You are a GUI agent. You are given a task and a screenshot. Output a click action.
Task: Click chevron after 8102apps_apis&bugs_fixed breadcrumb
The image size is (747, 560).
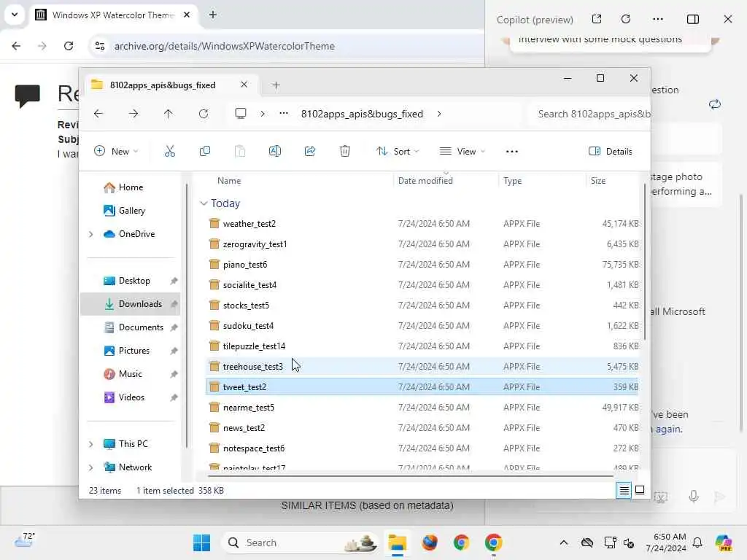tap(438, 114)
